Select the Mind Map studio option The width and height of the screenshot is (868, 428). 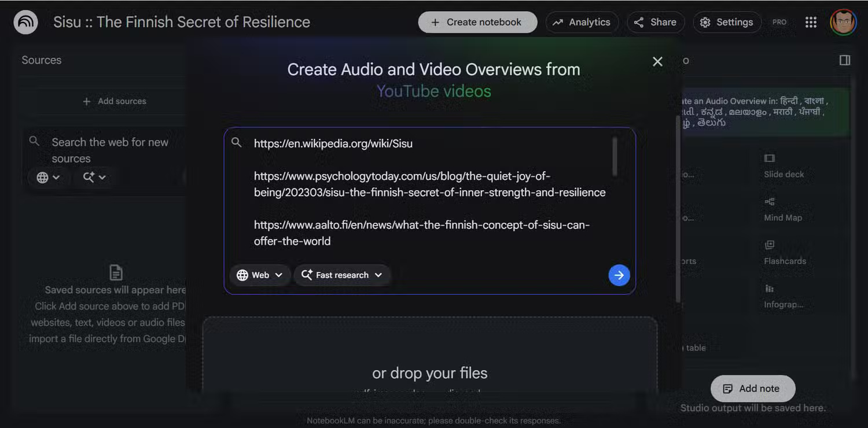tap(782, 209)
